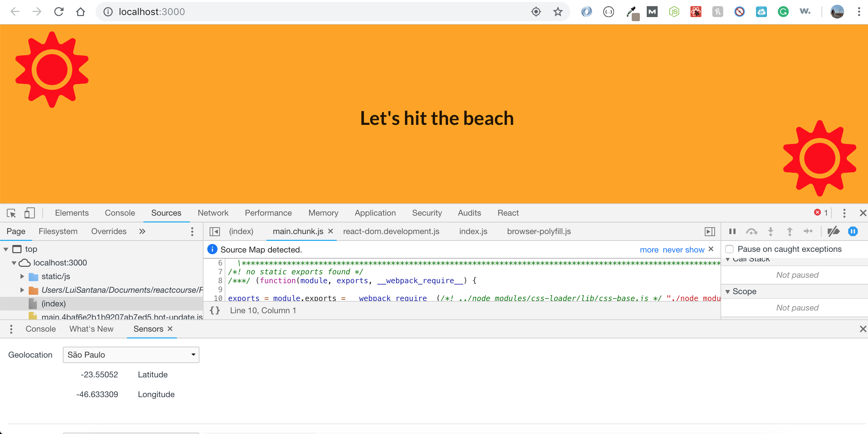Step over next function call
The width and height of the screenshot is (868, 434).
tap(751, 231)
